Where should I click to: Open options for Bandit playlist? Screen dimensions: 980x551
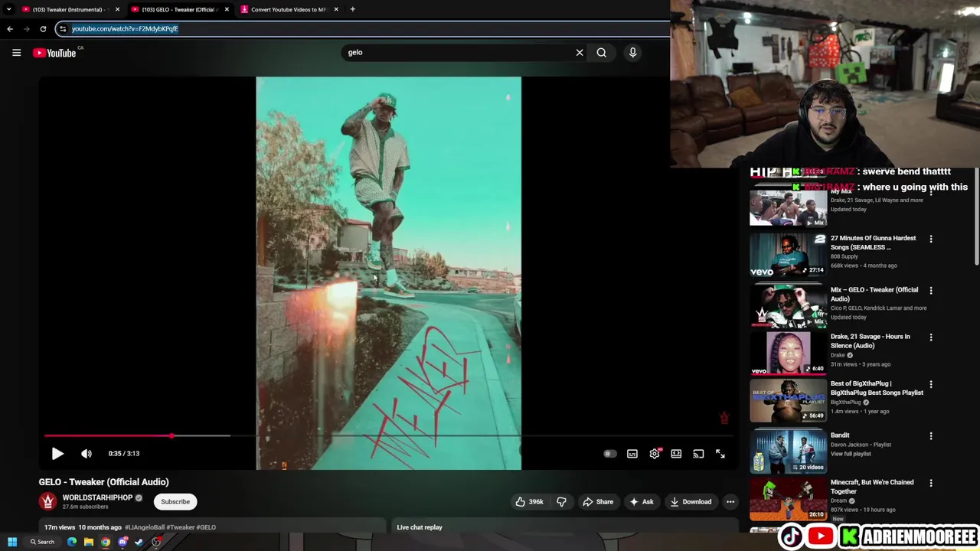[x=931, y=436]
